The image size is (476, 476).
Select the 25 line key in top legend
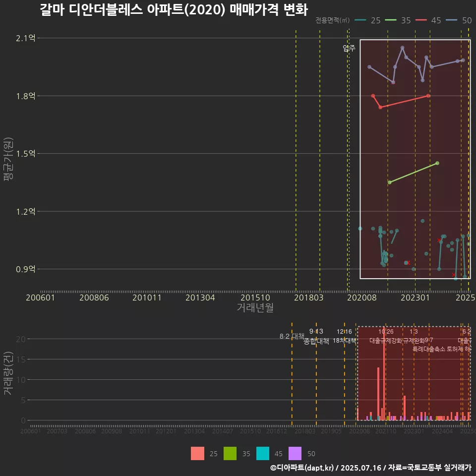tap(360, 20)
